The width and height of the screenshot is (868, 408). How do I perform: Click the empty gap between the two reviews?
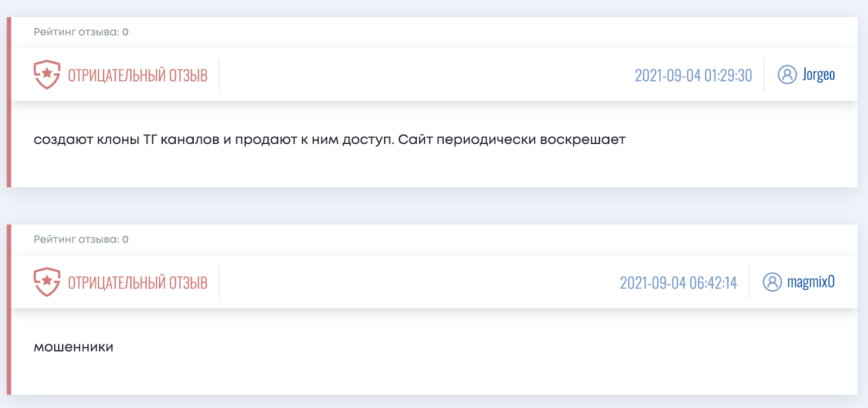click(434, 206)
